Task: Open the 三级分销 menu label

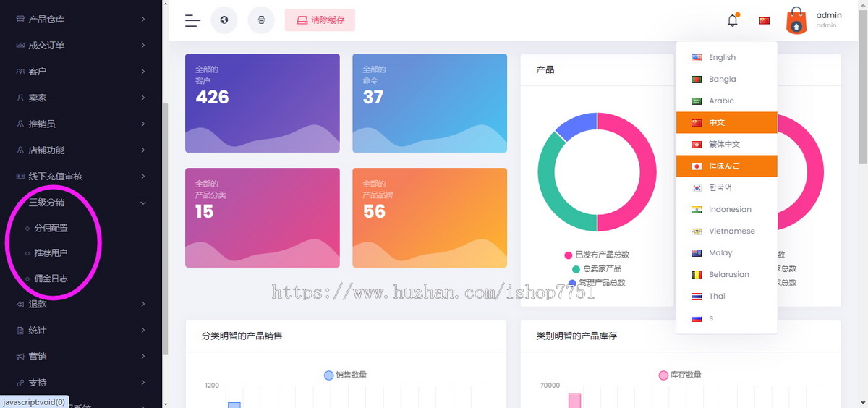Action: pyautogui.click(x=46, y=203)
